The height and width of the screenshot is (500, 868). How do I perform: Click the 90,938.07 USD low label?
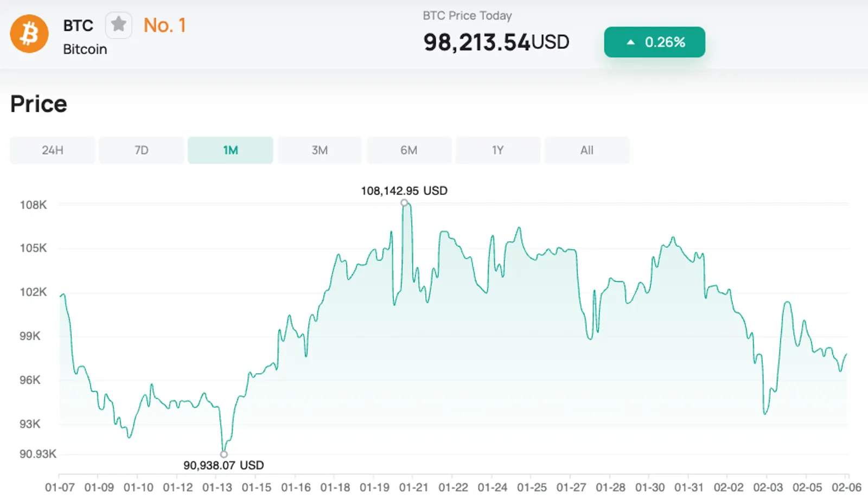click(224, 465)
